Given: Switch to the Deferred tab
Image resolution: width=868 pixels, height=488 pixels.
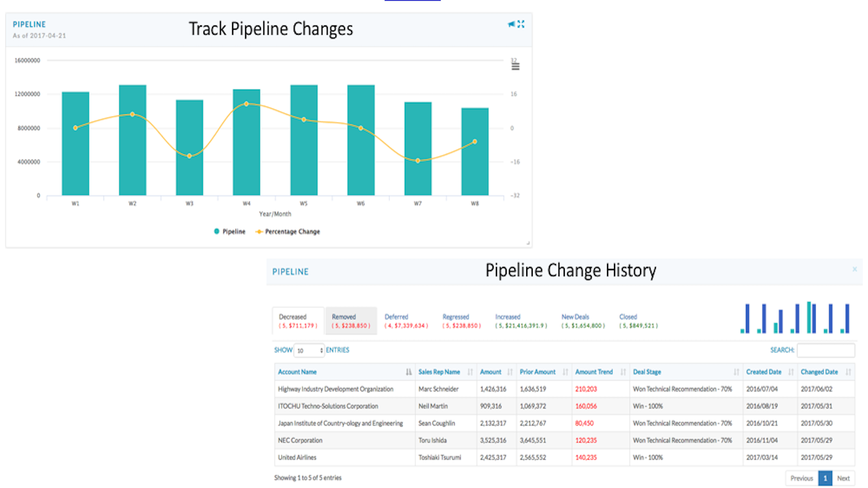Looking at the screenshot, I should pos(406,321).
